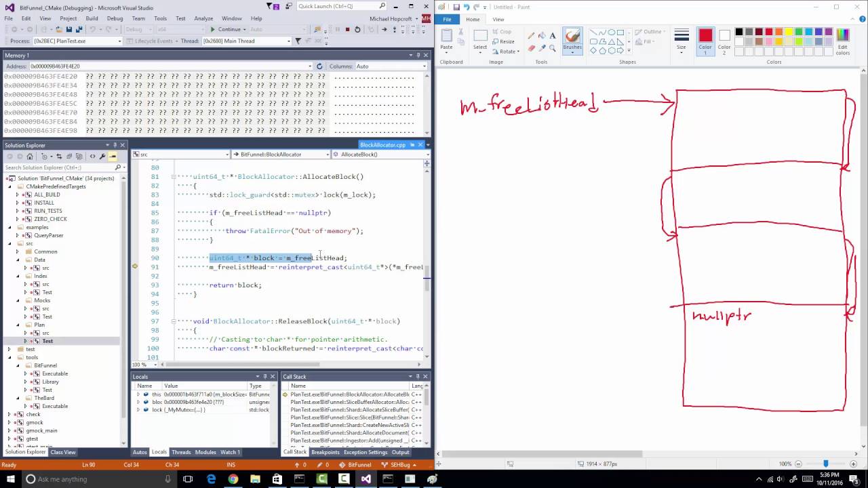Screen dimensions: 868x488
Task: Toggle pin on Locals panel
Action: tap(264, 376)
